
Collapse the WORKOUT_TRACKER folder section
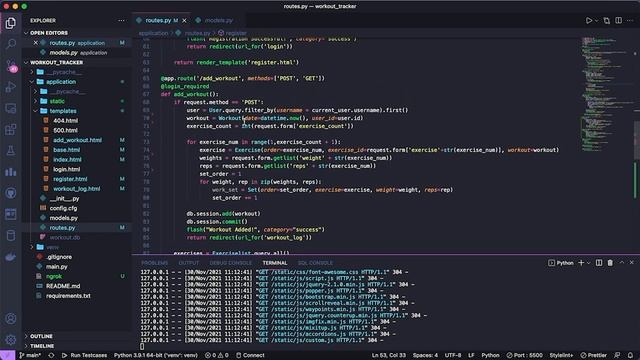pos(26,62)
